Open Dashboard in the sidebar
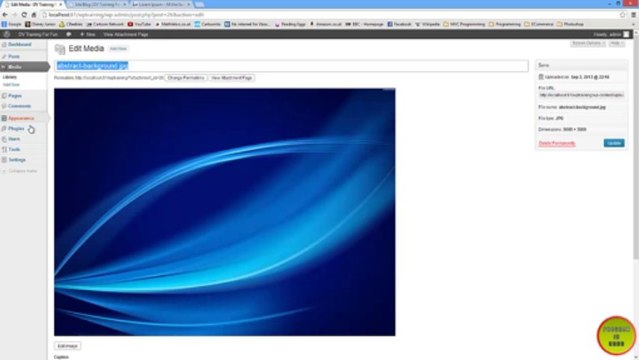The width and height of the screenshot is (639, 360). point(20,44)
